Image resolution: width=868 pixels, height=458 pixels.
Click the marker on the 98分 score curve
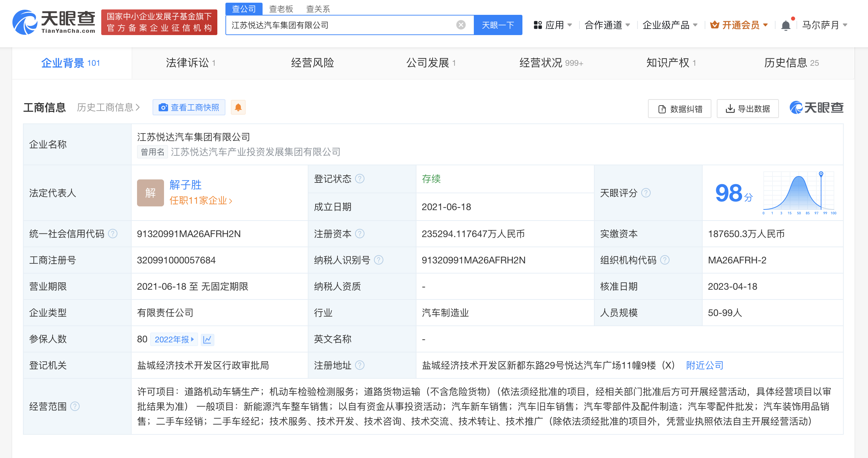point(821,174)
